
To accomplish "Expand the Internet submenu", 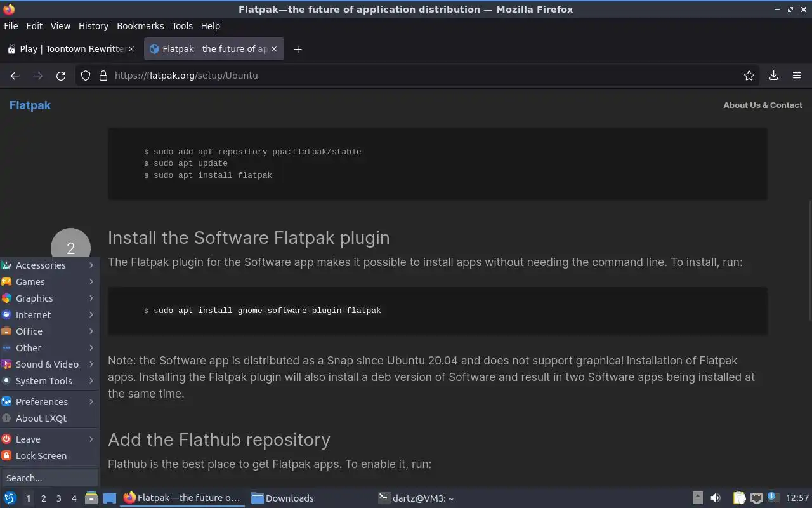I will (x=49, y=315).
